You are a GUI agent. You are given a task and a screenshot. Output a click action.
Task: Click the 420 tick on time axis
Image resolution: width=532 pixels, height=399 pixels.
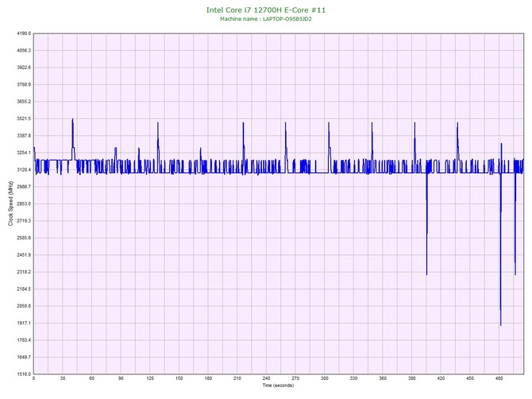(x=441, y=378)
